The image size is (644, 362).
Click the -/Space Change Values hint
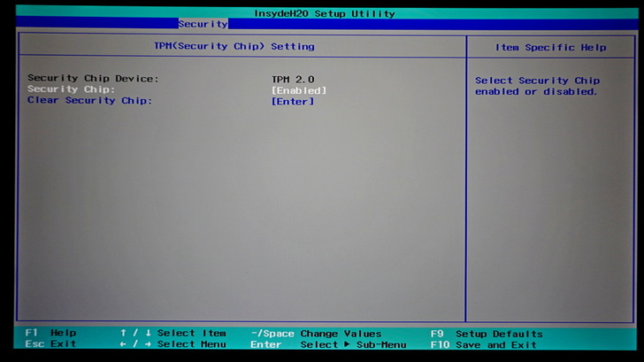click(x=317, y=334)
